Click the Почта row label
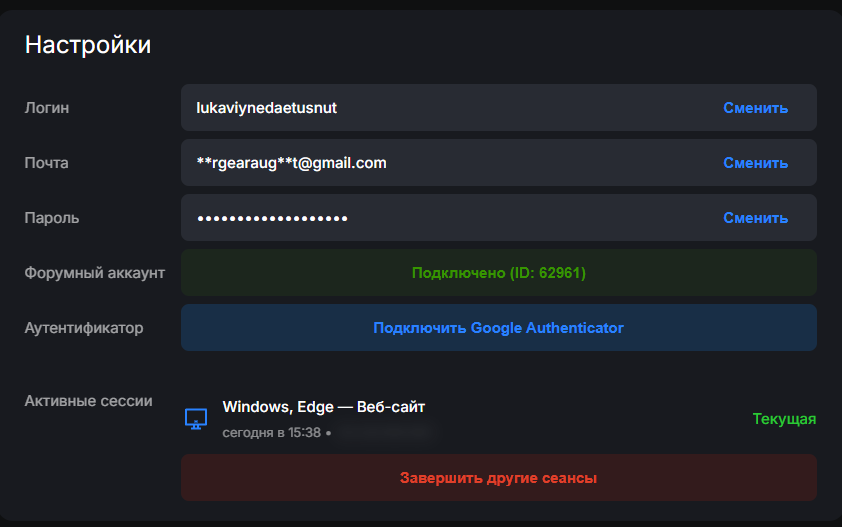 tap(46, 163)
